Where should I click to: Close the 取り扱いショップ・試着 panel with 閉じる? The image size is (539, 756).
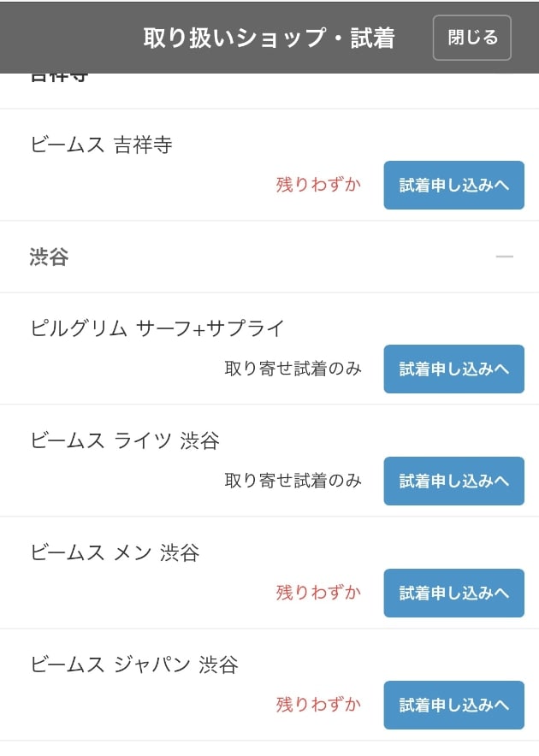coord(472,38)
